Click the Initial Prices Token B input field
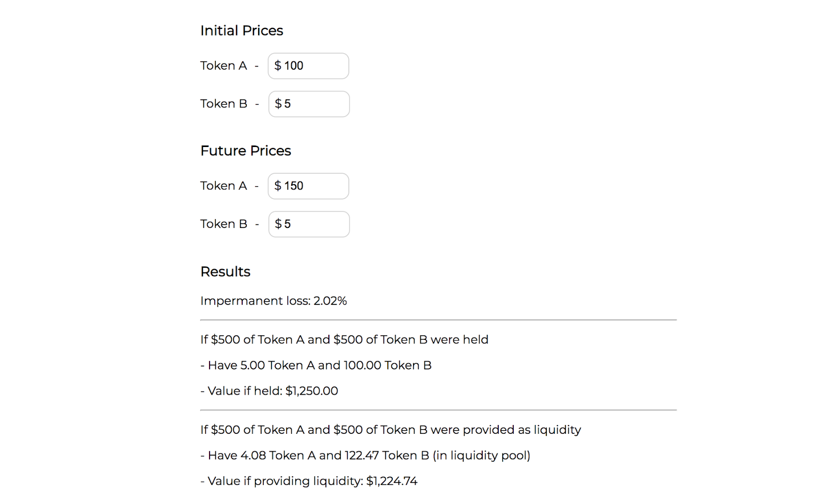Image resolution: width=826 pixels, height=504 pixels. pos(309,104)
